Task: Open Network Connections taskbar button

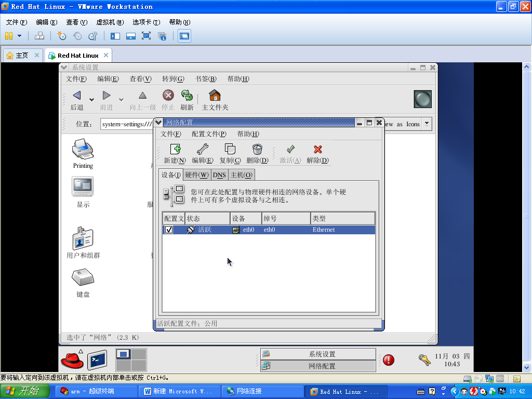Action: pyautogui.click(x=263, y=391)
